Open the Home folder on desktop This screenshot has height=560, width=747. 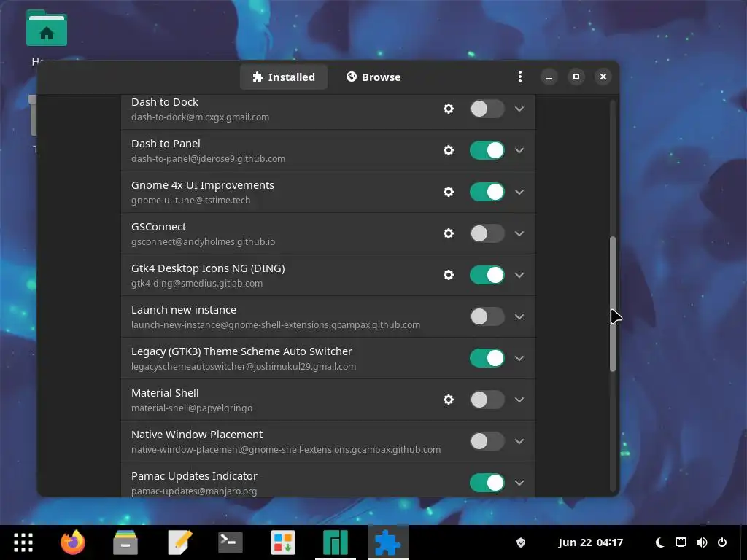coord(46,28)
